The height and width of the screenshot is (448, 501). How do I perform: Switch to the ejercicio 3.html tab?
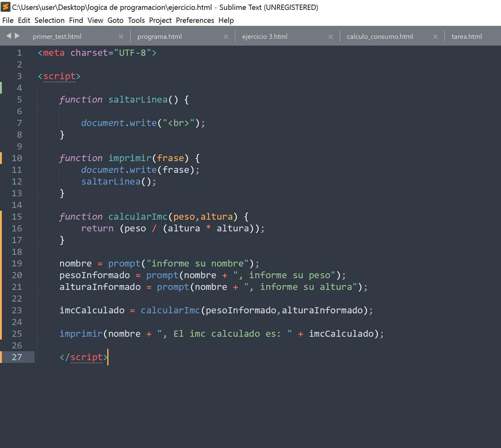click(265, 37)
